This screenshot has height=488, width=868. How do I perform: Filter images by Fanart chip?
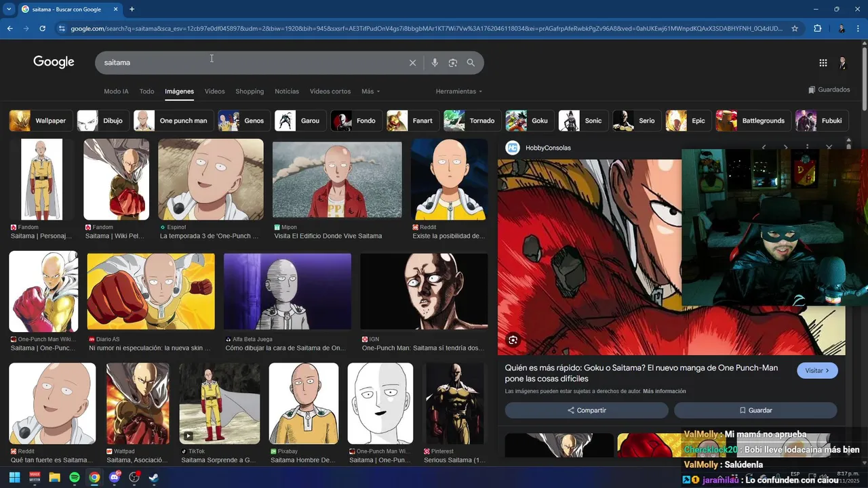tap(412, 121)
